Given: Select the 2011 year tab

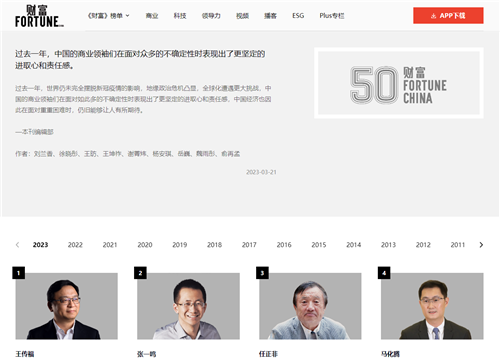Looking at the screenshot, I should (458, 245).
